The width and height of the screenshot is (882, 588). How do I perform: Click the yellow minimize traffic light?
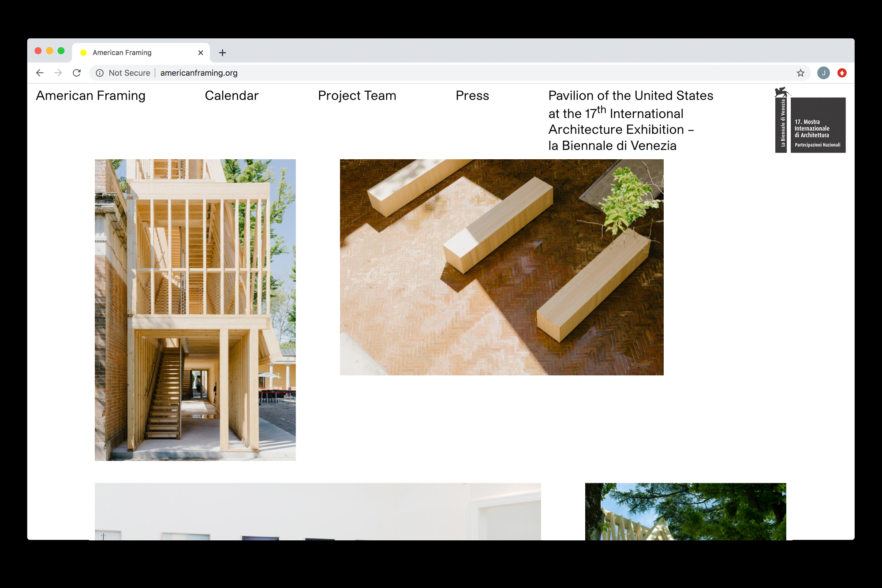pos(49,50)
